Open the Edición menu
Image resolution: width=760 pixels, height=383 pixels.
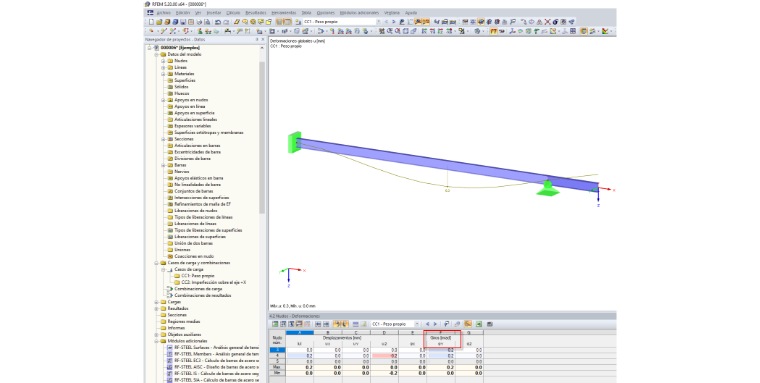183,13
